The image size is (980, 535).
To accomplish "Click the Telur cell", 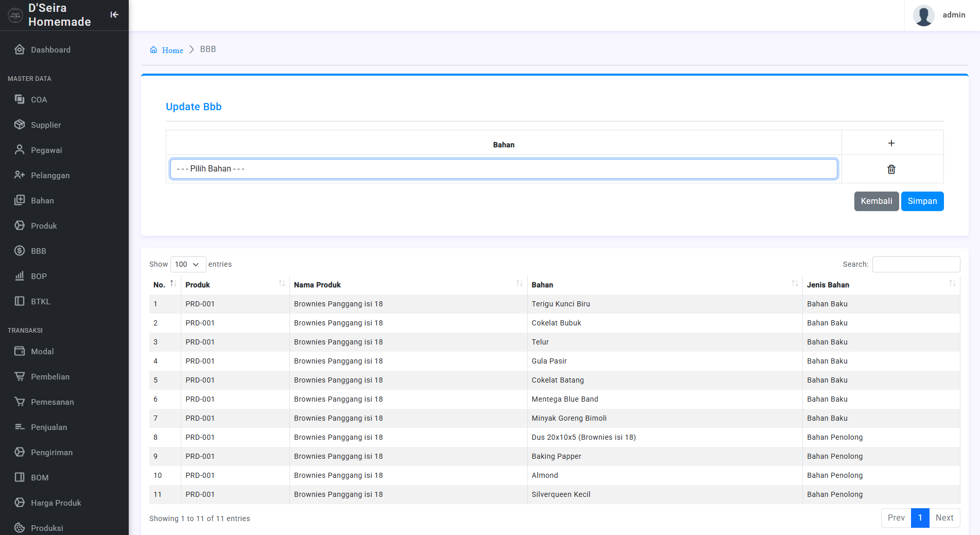I will (x=665, y=342).
